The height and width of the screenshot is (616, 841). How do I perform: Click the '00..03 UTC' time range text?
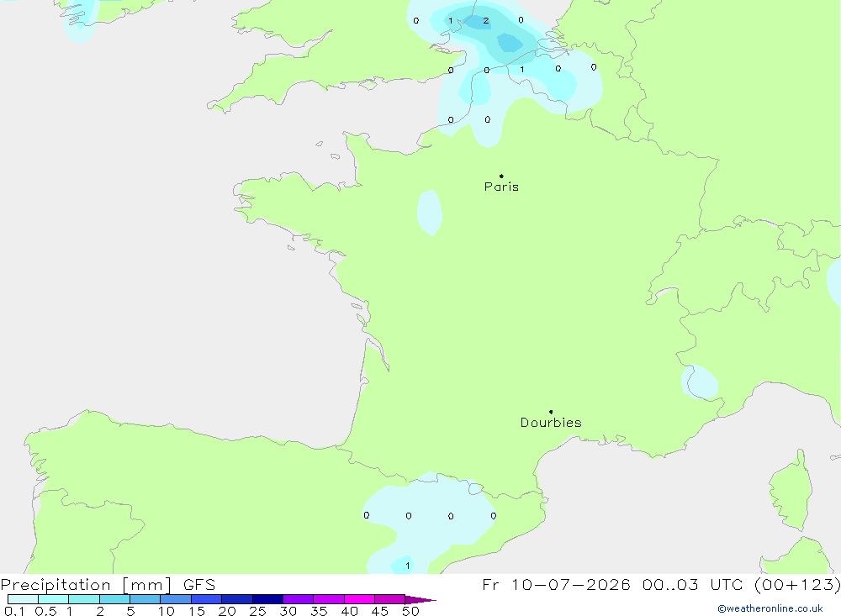[x=692, y=584]
